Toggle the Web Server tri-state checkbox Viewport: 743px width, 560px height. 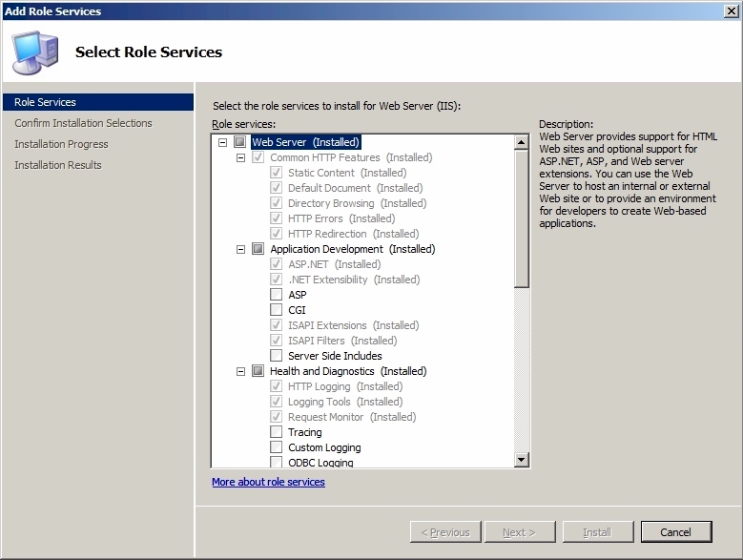click(x=239, y=141)
